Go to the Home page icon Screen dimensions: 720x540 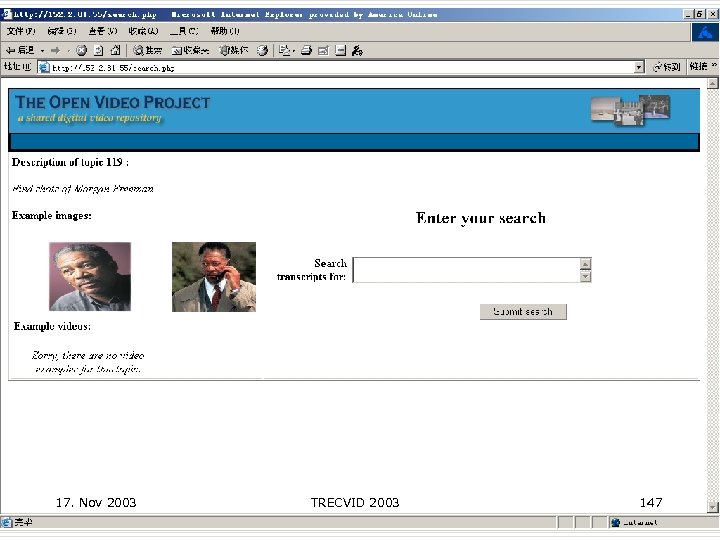tap(116, 51)
